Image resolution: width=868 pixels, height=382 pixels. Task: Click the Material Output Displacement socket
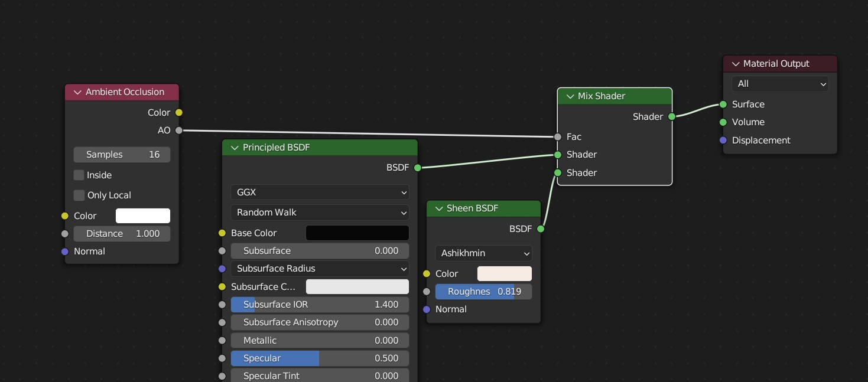(723, 141)
